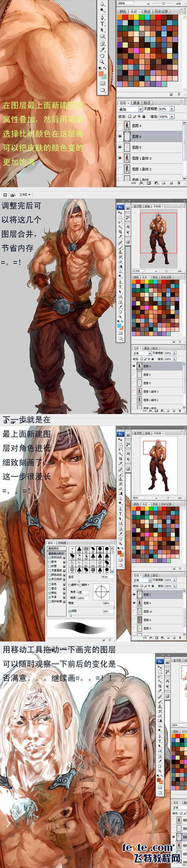Switch to 通道 tab in the 叠加 layers panel

(x=136, y=103)
